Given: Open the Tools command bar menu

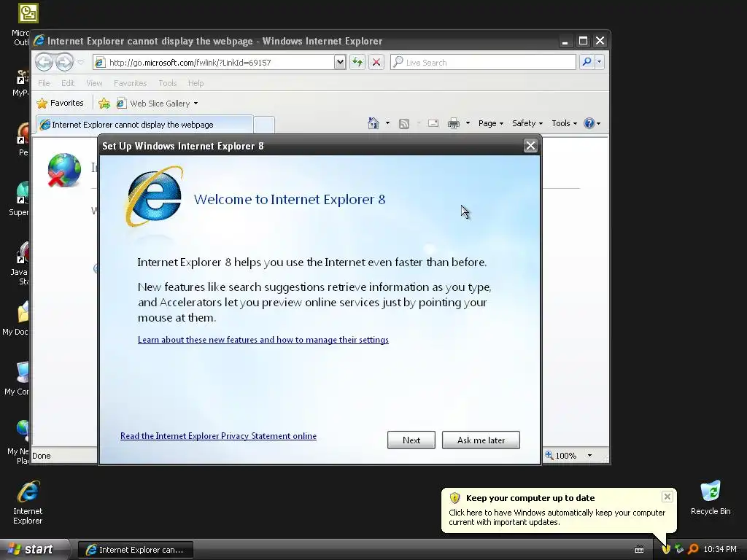Looking at the screenshot, I should [564, 123].
